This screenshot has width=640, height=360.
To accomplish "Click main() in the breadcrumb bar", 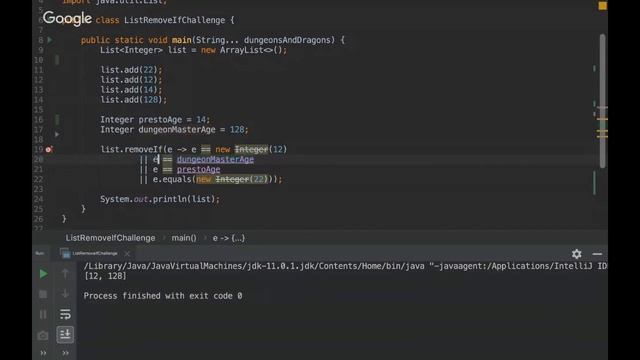I will click(x=184, y=238).
